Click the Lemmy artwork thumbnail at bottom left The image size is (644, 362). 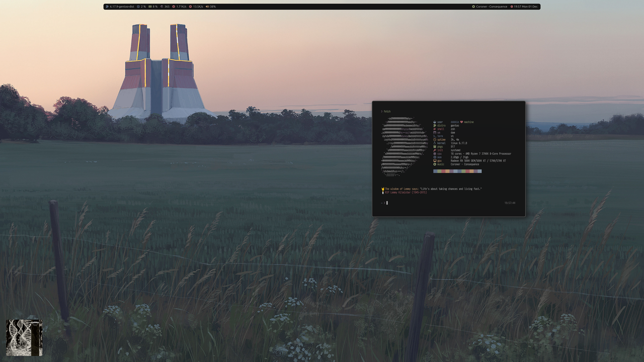23,337
